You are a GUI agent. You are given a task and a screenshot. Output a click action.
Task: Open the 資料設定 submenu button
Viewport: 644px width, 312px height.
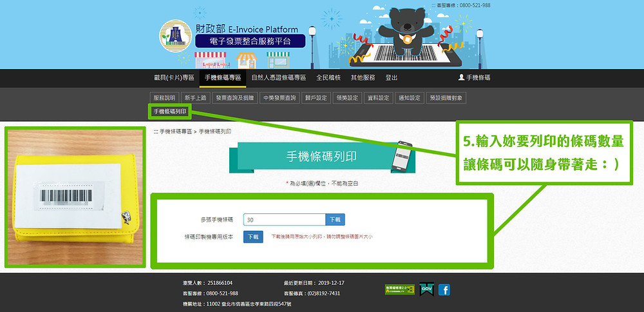click(378, 98)
